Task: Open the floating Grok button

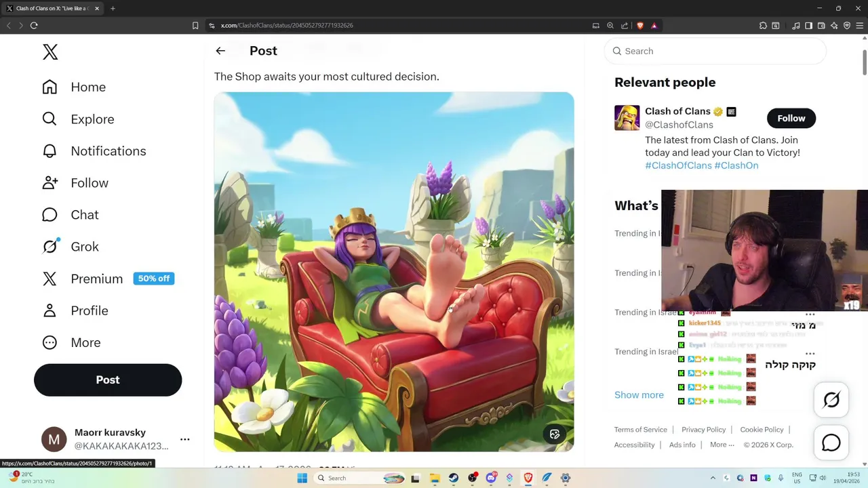Action: 831,400
